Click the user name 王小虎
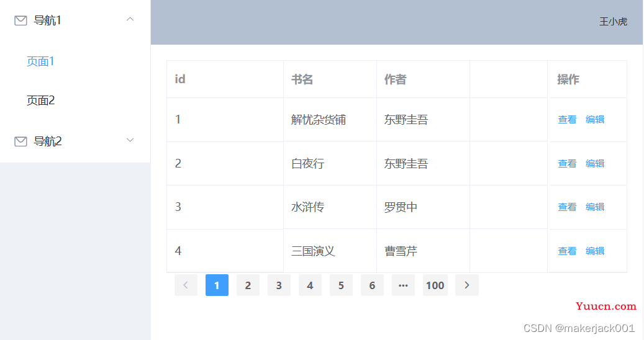The width and height of the screenshot is (644, 340). click(x=613, y=21)
